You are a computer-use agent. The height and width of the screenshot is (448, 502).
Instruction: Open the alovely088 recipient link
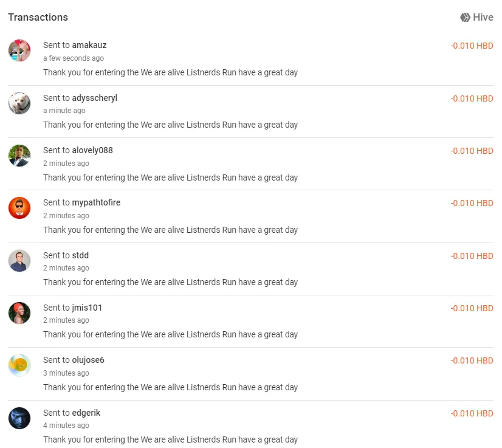click(92, 150)
